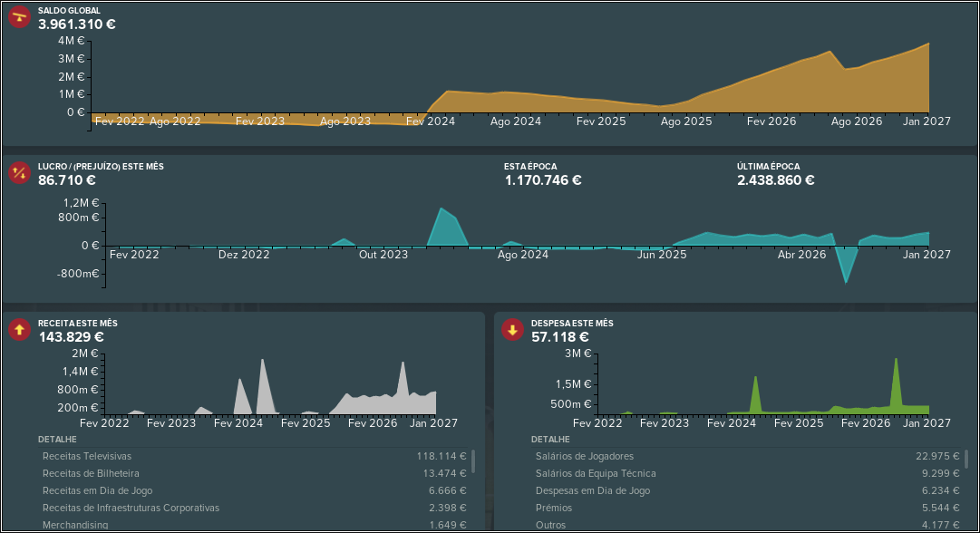Screen dimensions: 980x533
Task: Click the DETALHE heading under Despesa
Action: click(550, 440)
